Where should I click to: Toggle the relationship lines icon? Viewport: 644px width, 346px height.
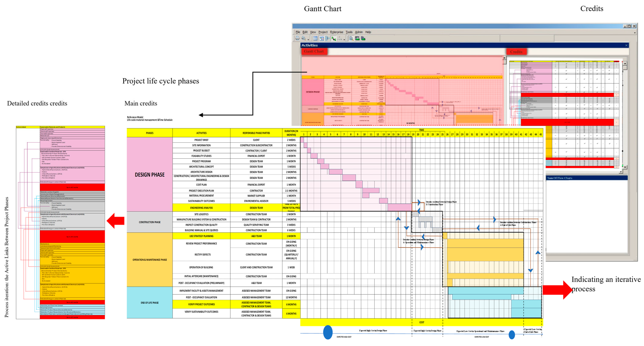334,38
